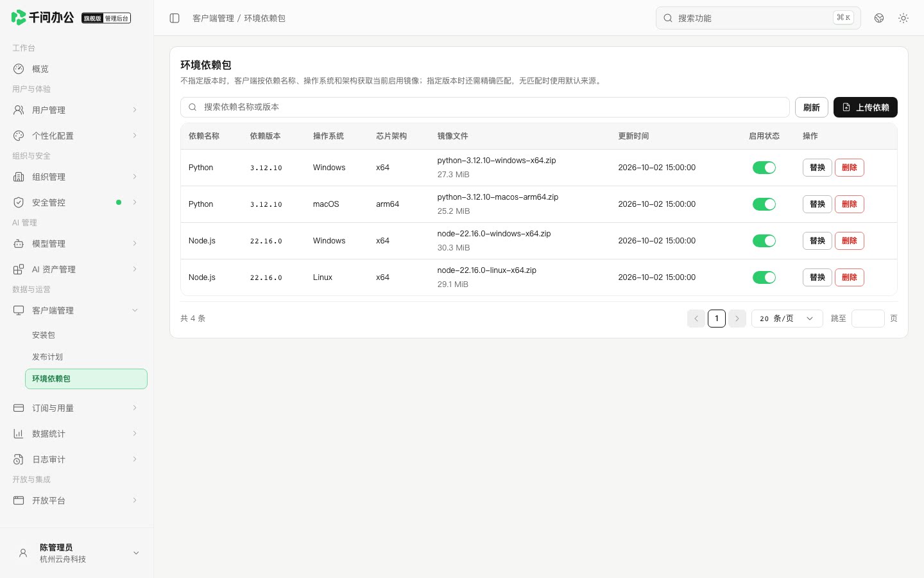Select the 环境依赖包 menu item

(x=86, y=379)
